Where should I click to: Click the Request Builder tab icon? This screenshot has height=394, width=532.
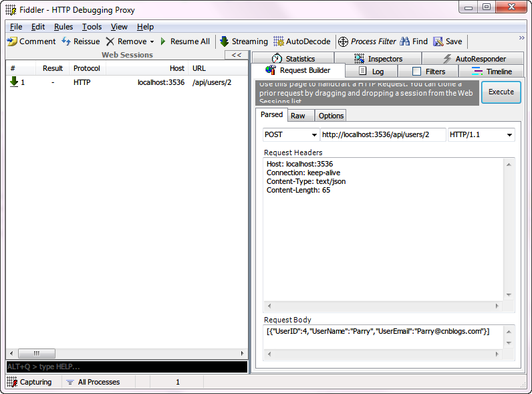click(271, 70)
